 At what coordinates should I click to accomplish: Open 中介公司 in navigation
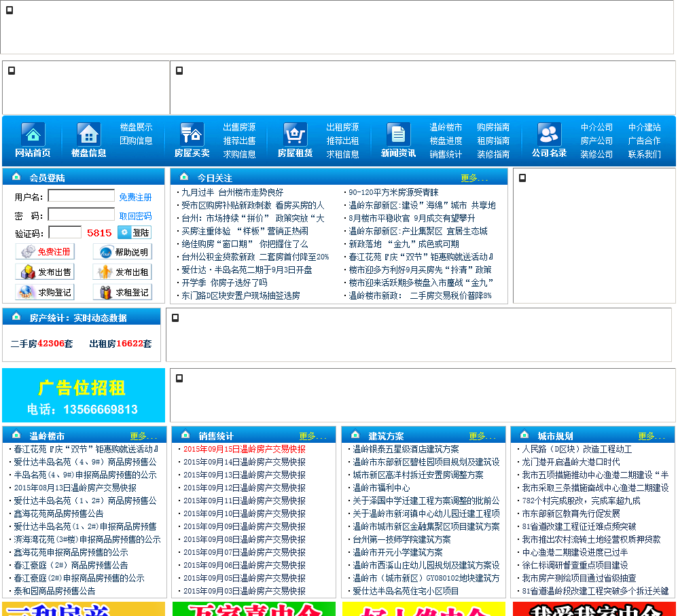596,127
